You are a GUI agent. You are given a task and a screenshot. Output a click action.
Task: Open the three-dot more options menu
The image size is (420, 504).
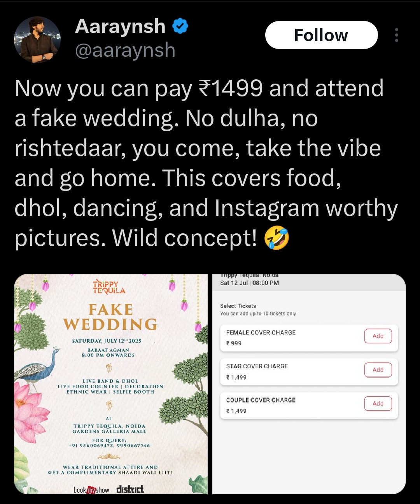[x=396, y=35]
